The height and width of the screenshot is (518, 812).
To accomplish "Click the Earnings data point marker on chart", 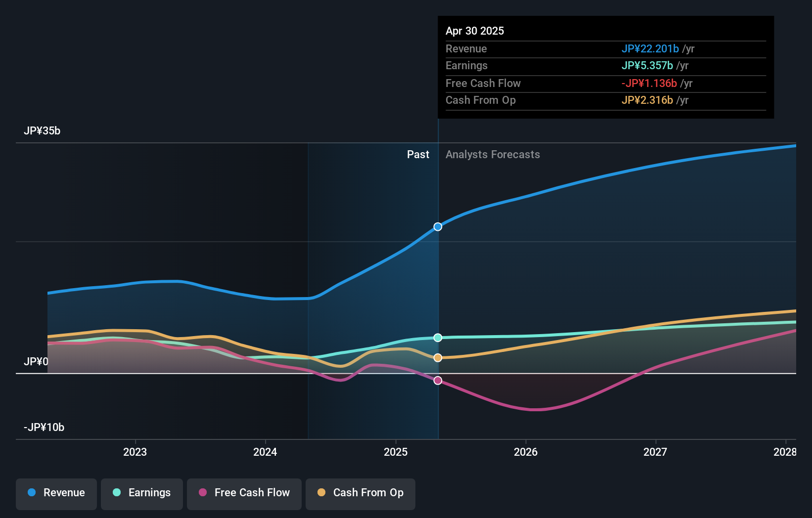I will click(x=438, y=338).
